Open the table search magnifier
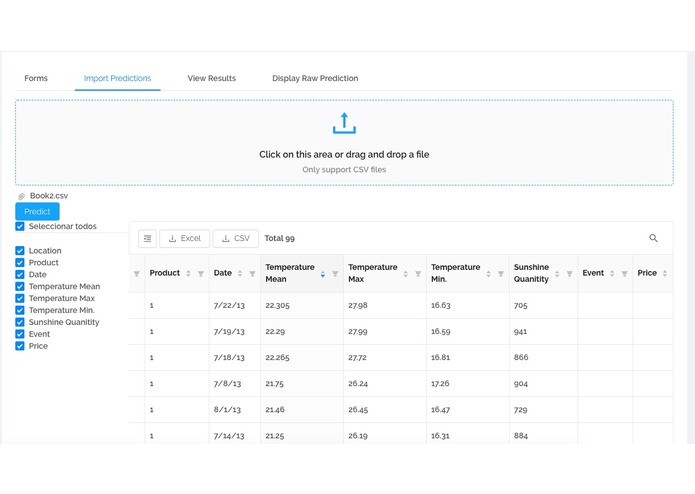The image size is (695, 494). click(653, 238)
